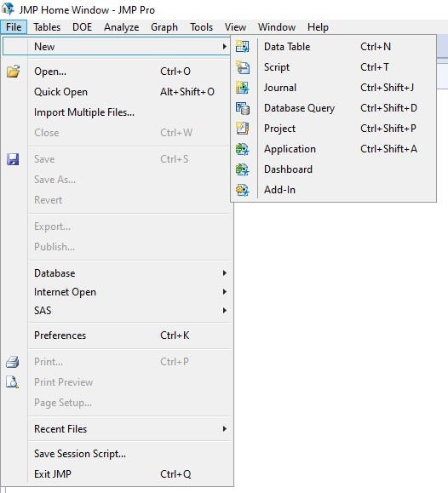The image size is (448, 493).
Task: Click the Project icon in New submenu
Action: coord(243,129)
